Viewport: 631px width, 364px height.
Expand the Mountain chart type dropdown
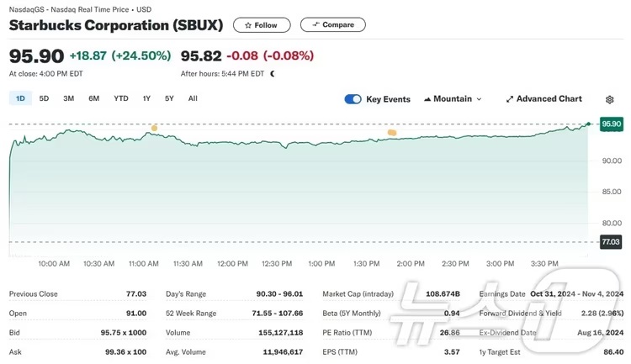457,99
